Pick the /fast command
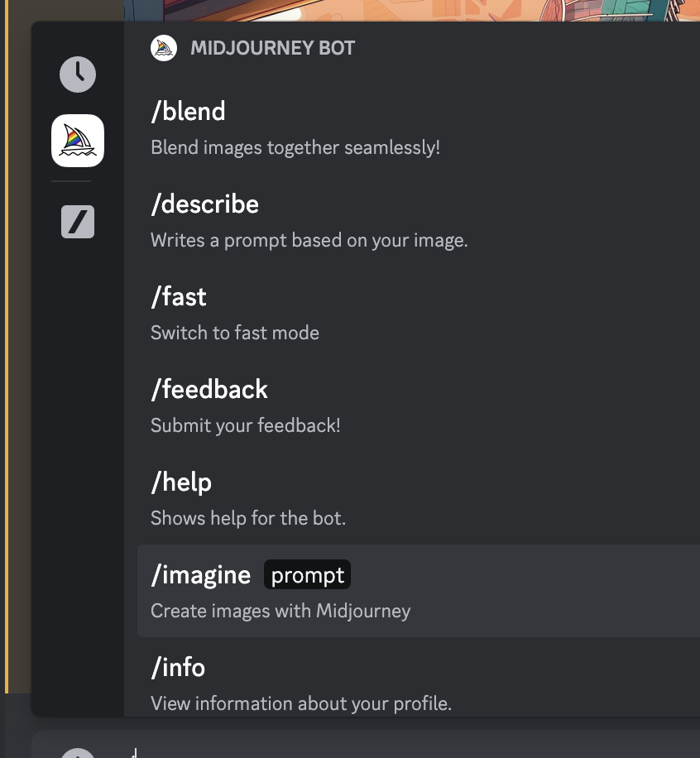Viewport: 700px width, 758px height. pos(419,313)
